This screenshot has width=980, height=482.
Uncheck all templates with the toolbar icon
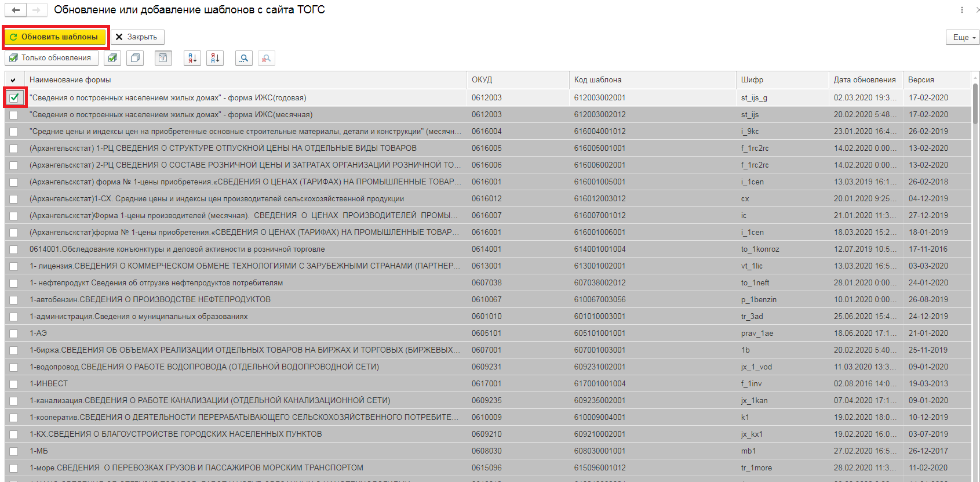click(x=135, y=58)
